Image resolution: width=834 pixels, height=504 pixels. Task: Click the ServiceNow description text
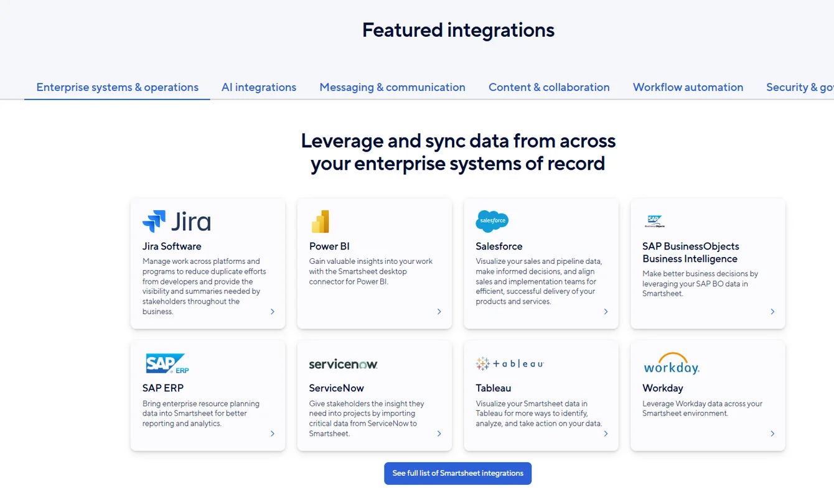coord(367,419)
